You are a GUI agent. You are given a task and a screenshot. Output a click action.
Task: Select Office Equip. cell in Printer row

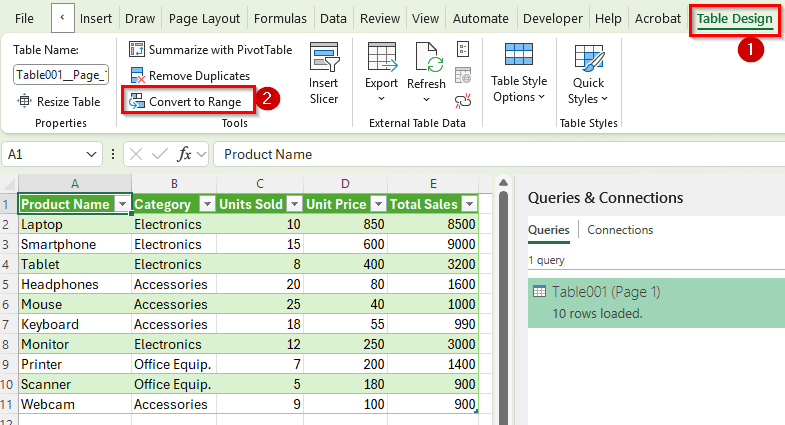[174, 364]
